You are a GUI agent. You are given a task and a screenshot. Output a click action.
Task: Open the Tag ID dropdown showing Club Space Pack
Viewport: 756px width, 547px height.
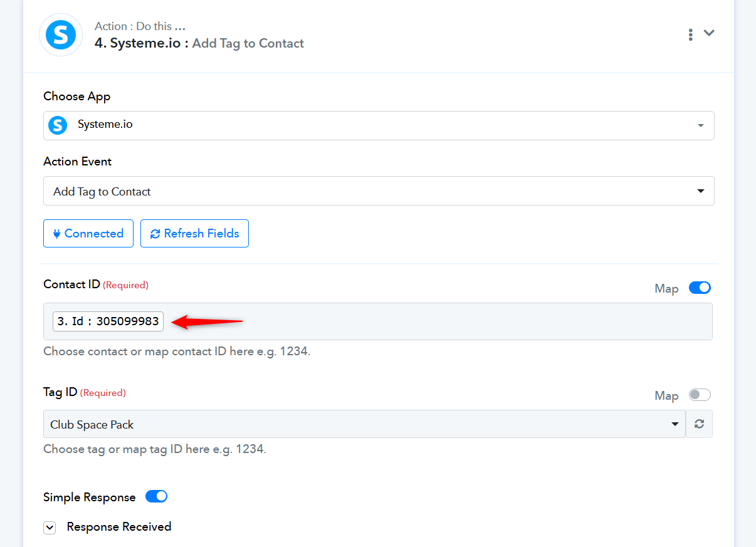tap(364, 424)
